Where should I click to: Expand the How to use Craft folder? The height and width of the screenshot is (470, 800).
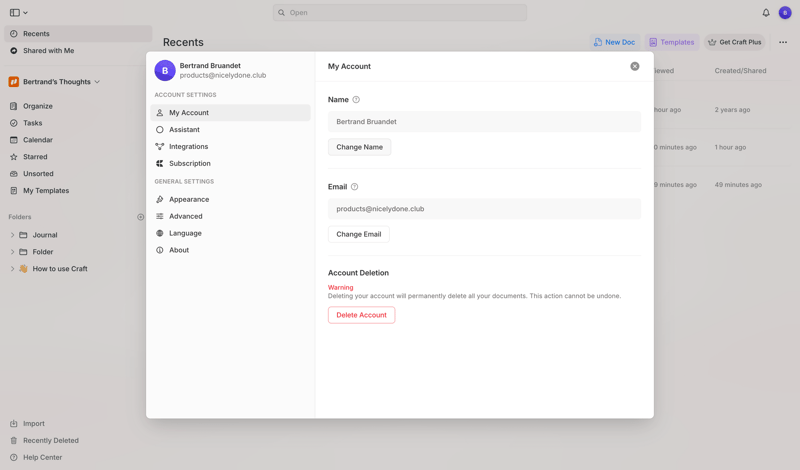tap(13, 269)
